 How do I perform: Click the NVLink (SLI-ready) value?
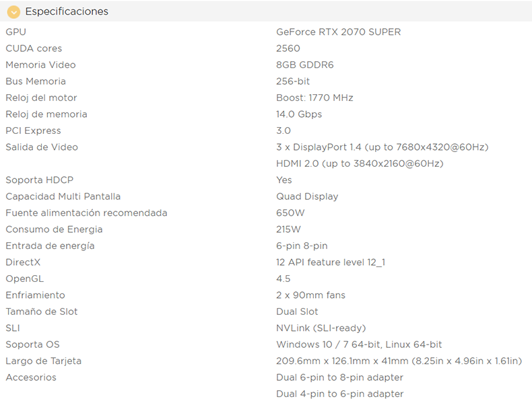click(321, 328)
